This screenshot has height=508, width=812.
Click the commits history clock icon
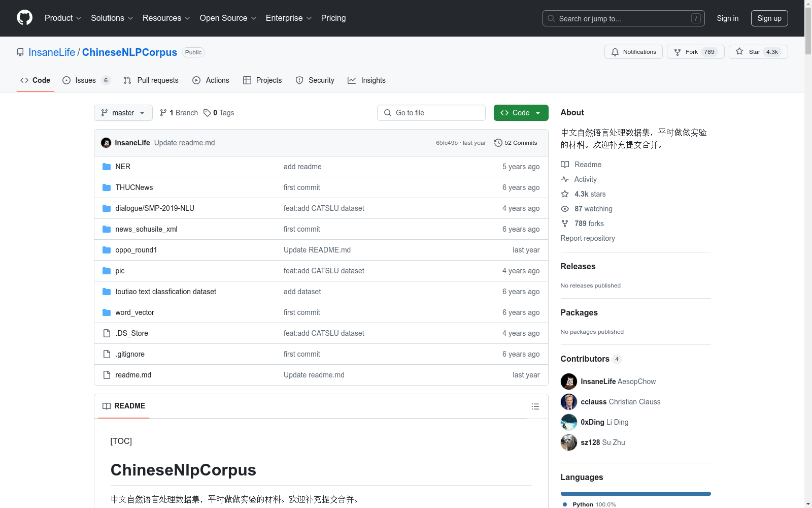coord(498,143)
